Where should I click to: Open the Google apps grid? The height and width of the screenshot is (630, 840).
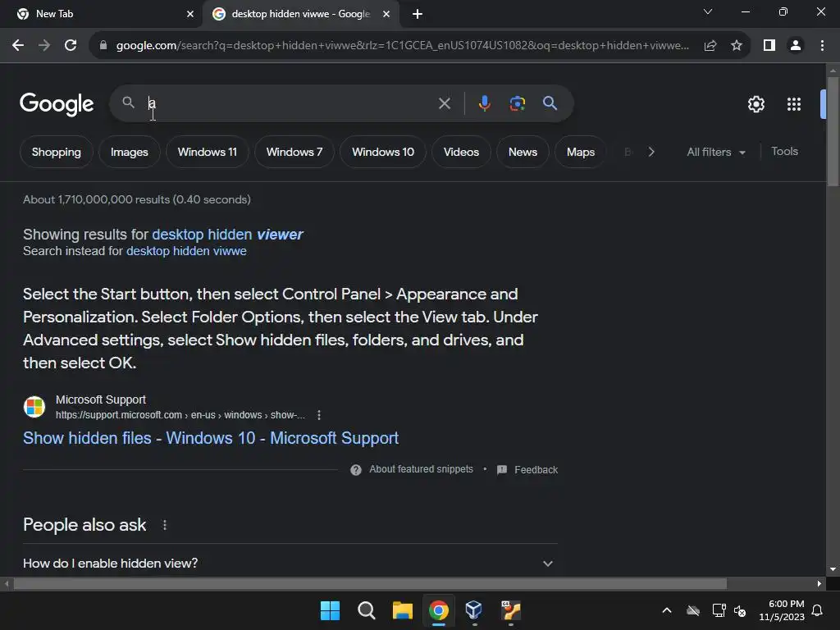coord(794,104)
